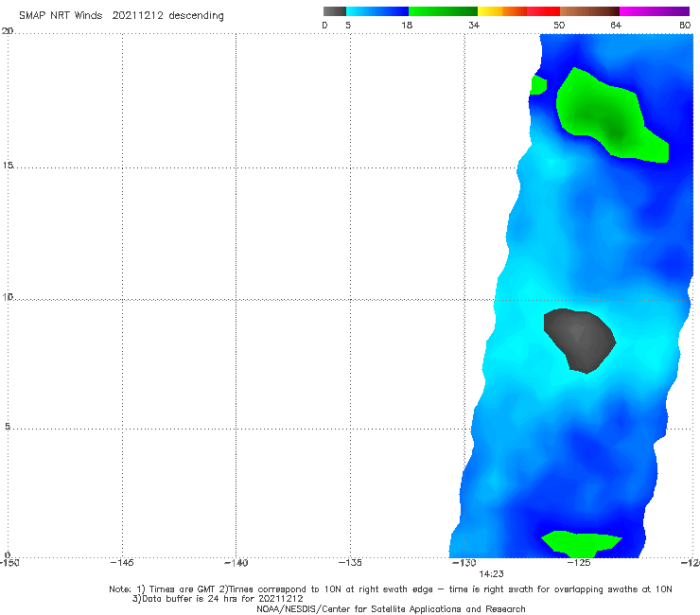Click the gray segment of the color bar

pos(335,11)
